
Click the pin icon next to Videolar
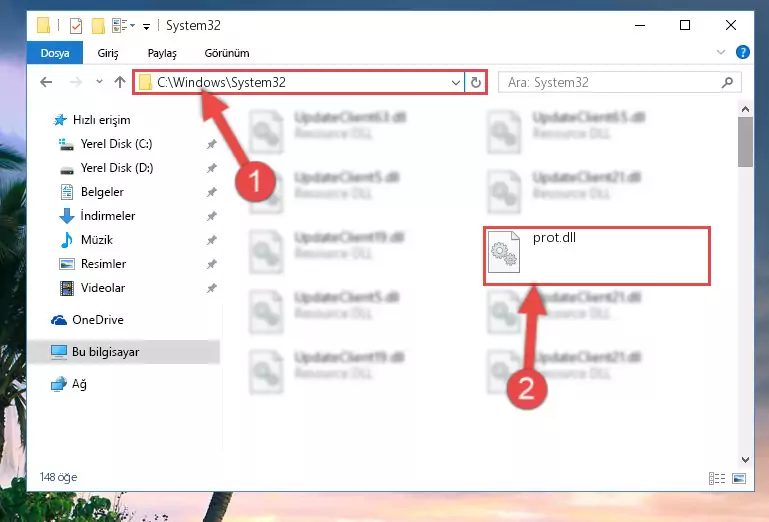[x=211, y=288]
